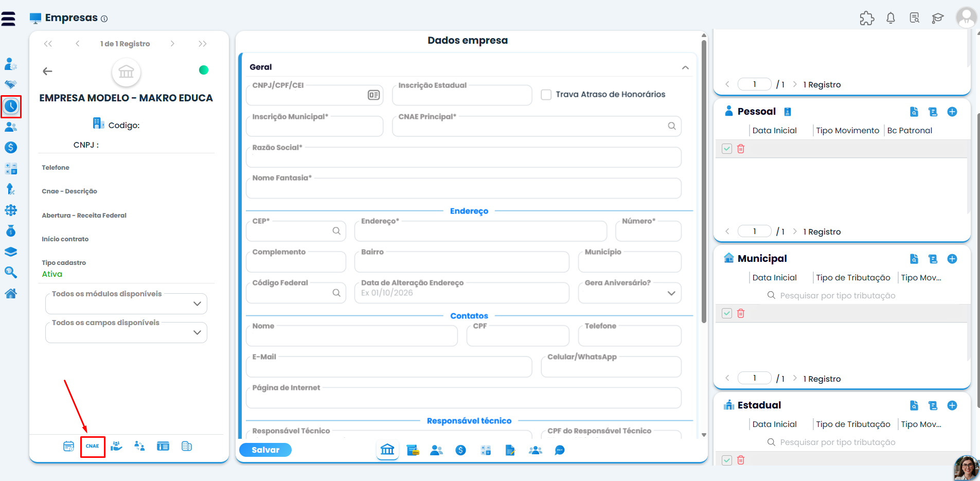Open the money bag sidebar icon
This screenshot has width=980, height=481.
pos(11,231)
